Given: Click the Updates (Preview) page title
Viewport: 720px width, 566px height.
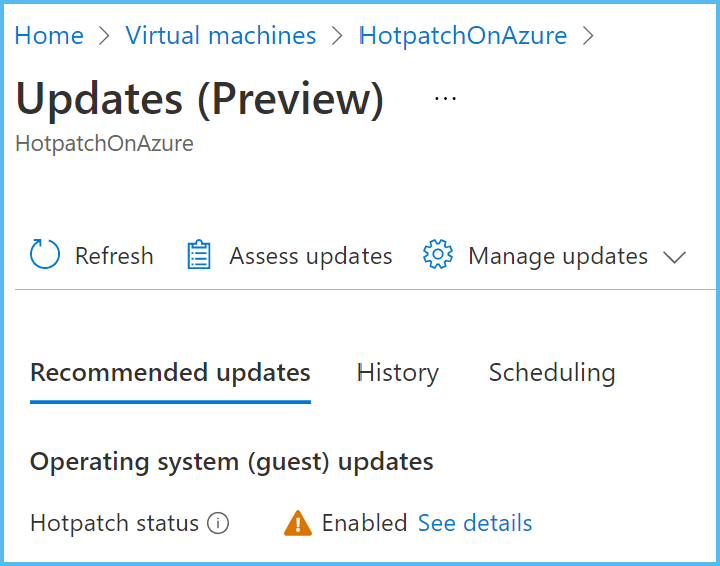Looking at the screenshot, I should (x=200, y=99).
